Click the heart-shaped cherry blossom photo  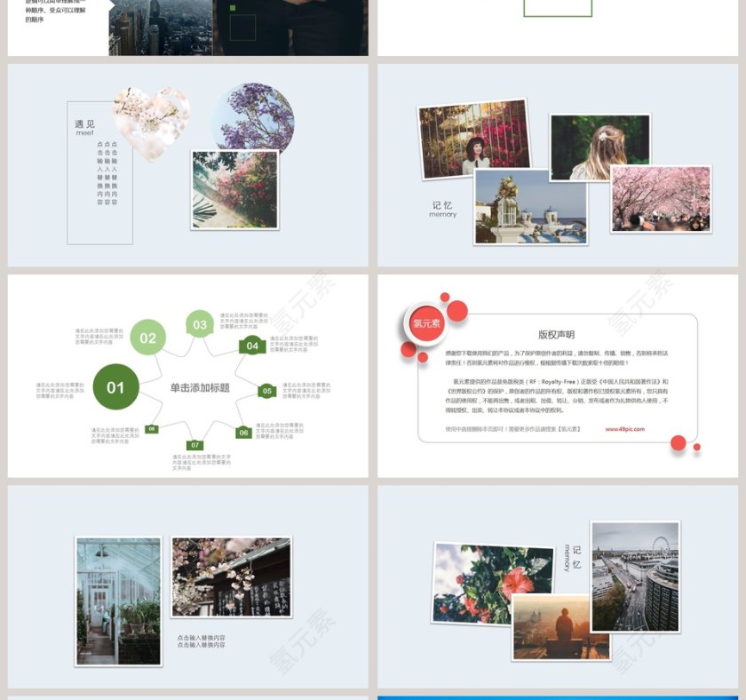150,122
